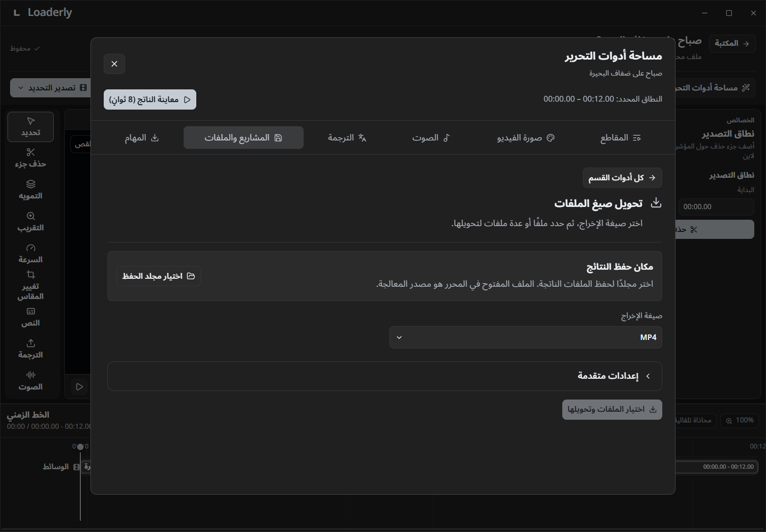Expand إعدادات متقدمة section
This screenshot has height=532, width=766.
click(x=385, y=376)
